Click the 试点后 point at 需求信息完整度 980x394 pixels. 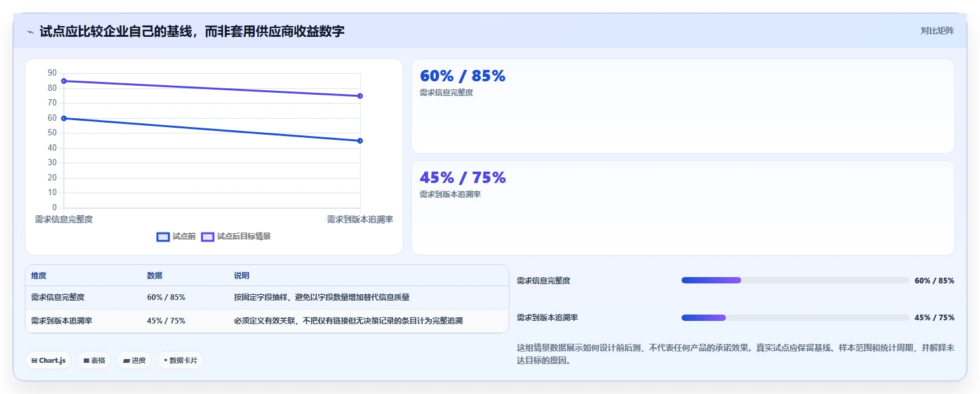[64, 81]
